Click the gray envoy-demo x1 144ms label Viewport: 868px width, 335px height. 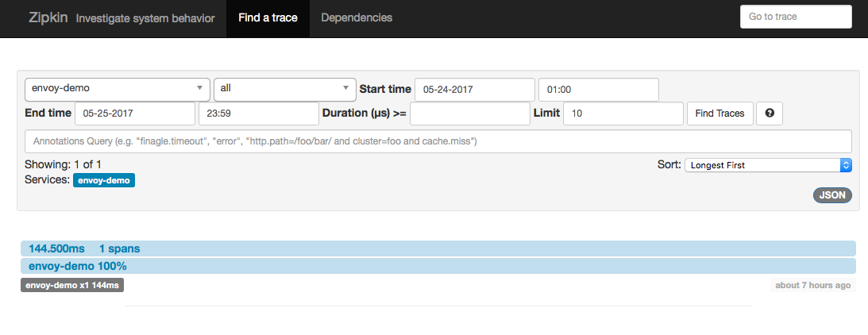pos(72,285)
